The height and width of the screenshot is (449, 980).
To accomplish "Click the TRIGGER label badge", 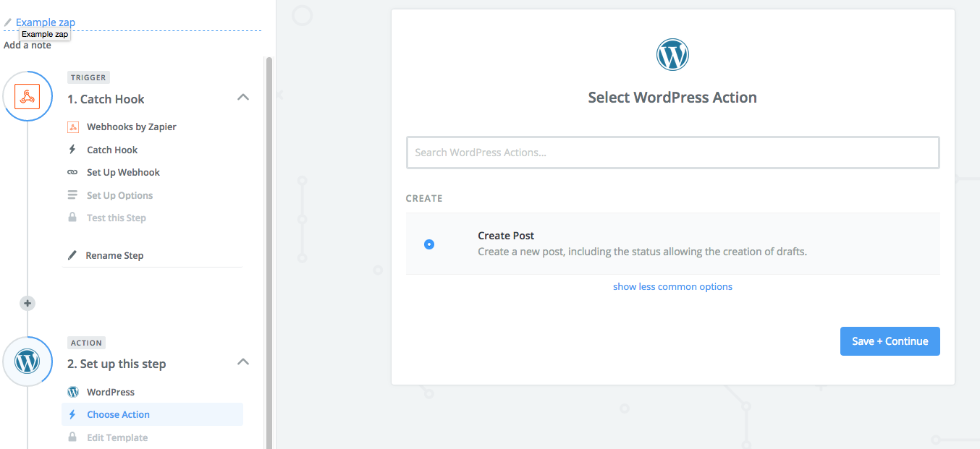I will 88,77.
